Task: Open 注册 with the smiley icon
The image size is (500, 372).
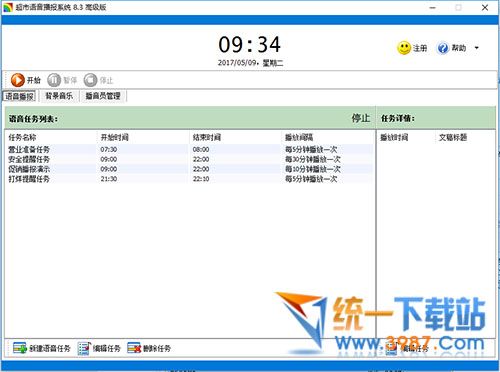Action: 412,48
